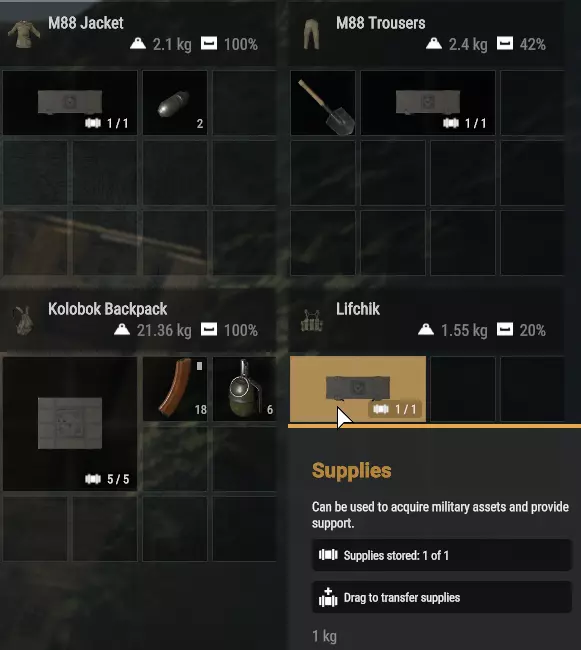The image size is (581, 650).
Task: Click the 5/5 supplies crate in Kolobok Backpack
Action: pyautogui.click(x=70, y=424)
